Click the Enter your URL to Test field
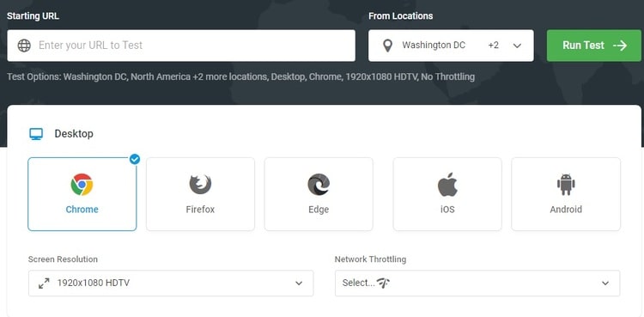Screen dimensions: 644x317 [181, 46]
